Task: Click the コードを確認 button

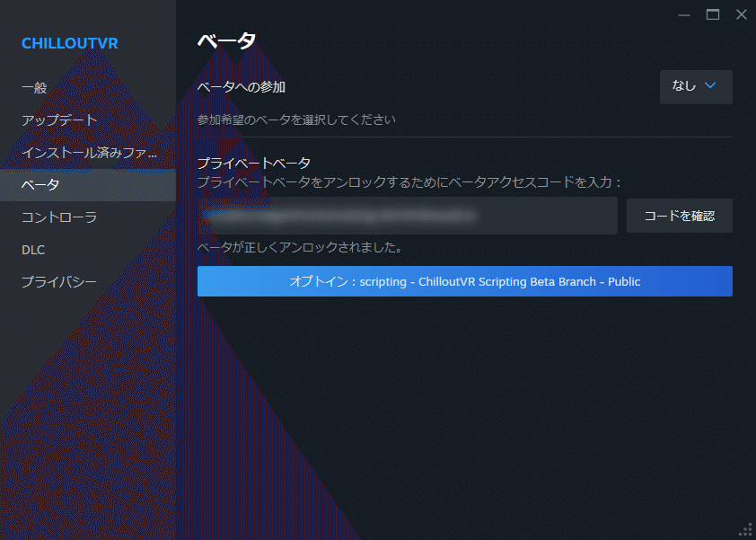Action: [680, 216]
